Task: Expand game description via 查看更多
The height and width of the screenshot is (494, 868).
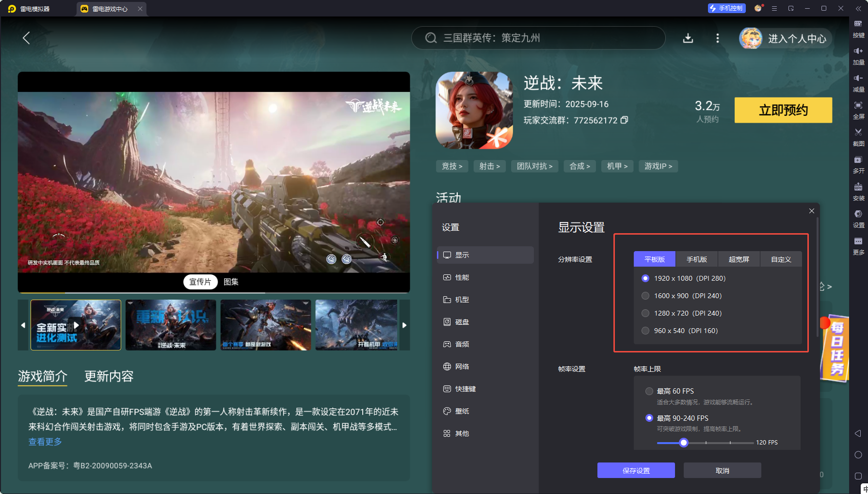Action: click(x=45, y=442)
